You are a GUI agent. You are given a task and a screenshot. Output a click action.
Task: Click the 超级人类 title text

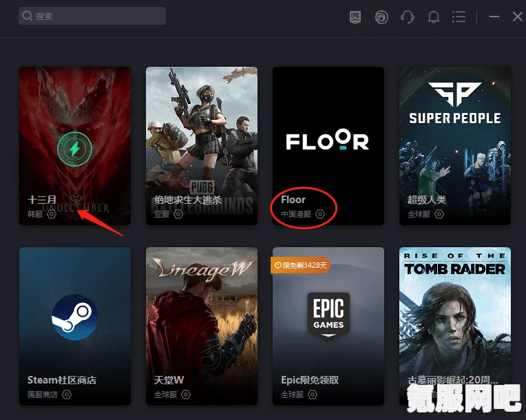tap(427, 200)
